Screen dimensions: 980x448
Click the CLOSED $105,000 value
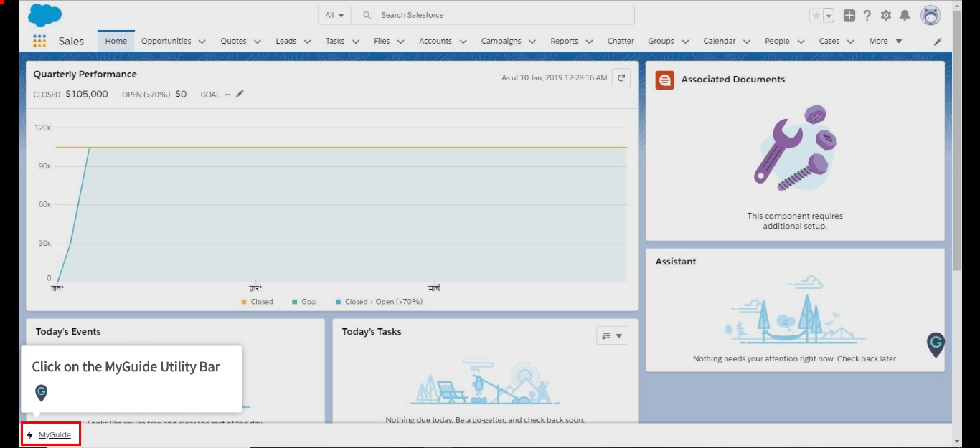click(70, 94)
